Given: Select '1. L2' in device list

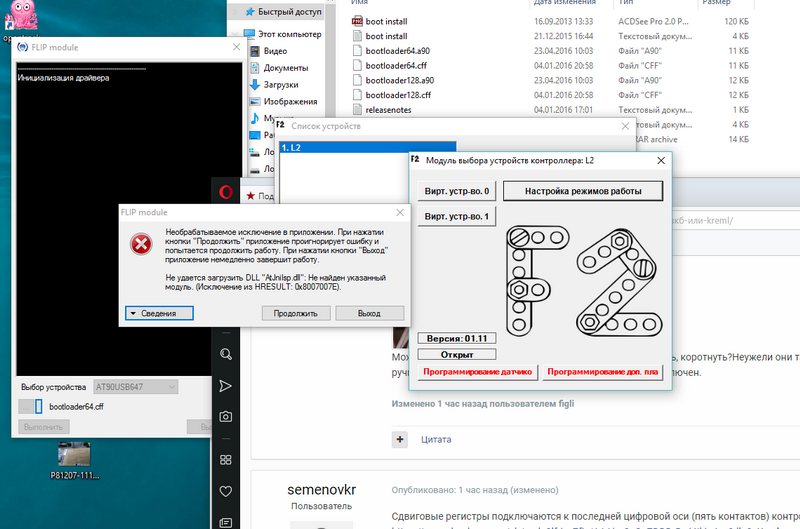Looking at the screenshot, I should (x=367, y=147).
